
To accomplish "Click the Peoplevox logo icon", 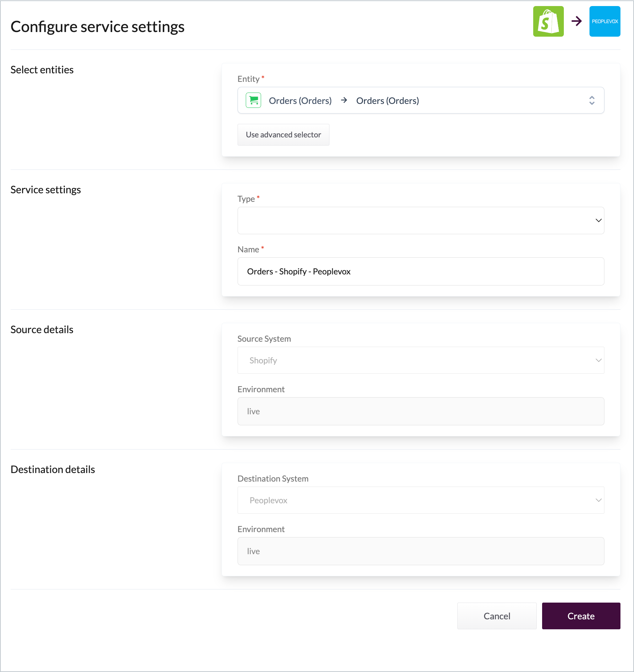I will click(x=605, y=21).
